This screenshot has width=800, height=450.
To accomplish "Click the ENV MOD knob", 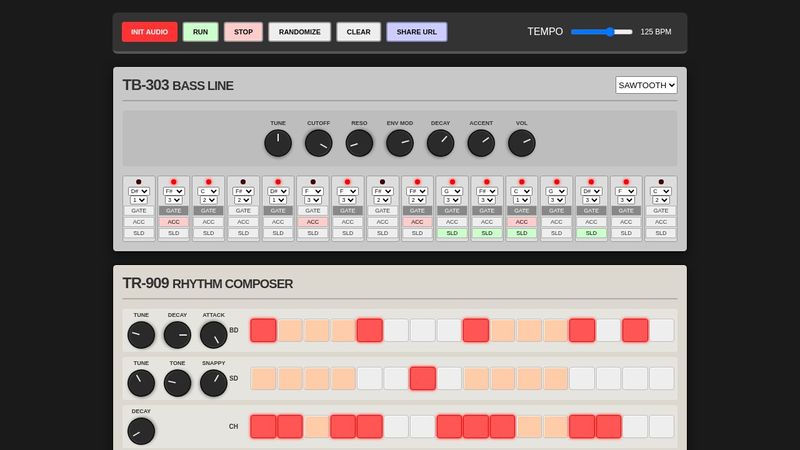I will click(399, 143).
